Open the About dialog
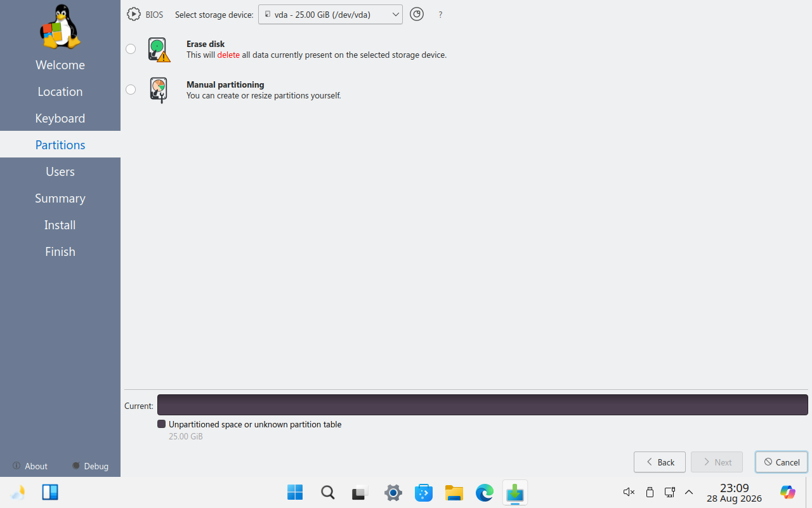The width and height of the screenshot is (812, 508). tap(30, 466)
